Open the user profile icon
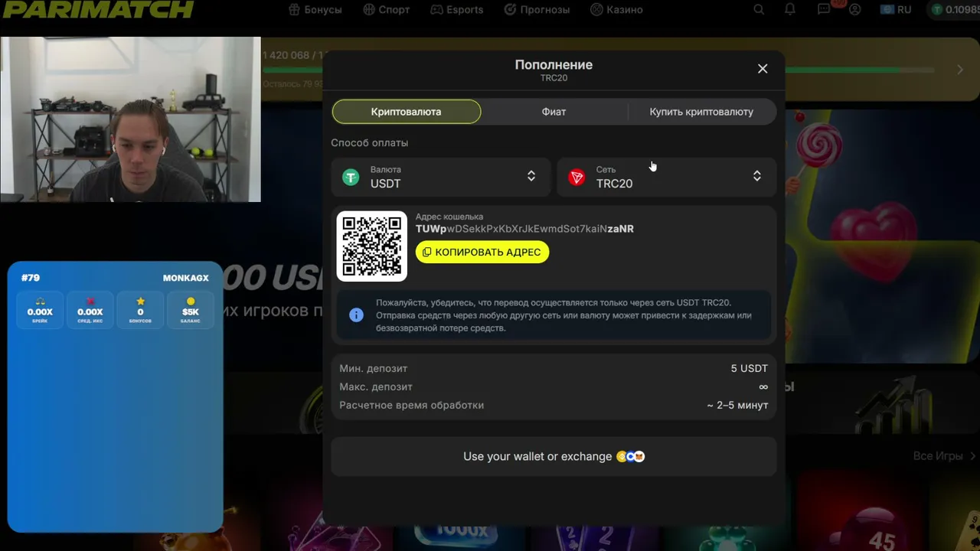This screenshot has height=551, width=980. [x=855, y=10]
